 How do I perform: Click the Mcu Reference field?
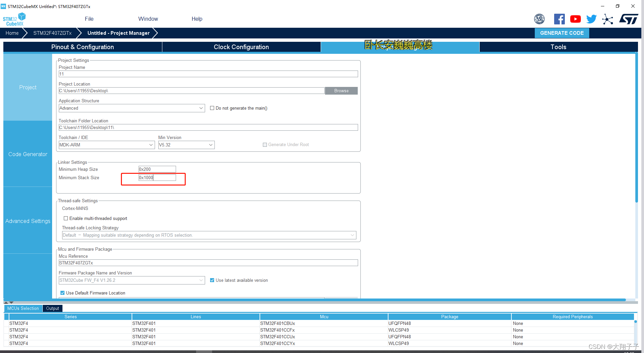coord(208,263)
